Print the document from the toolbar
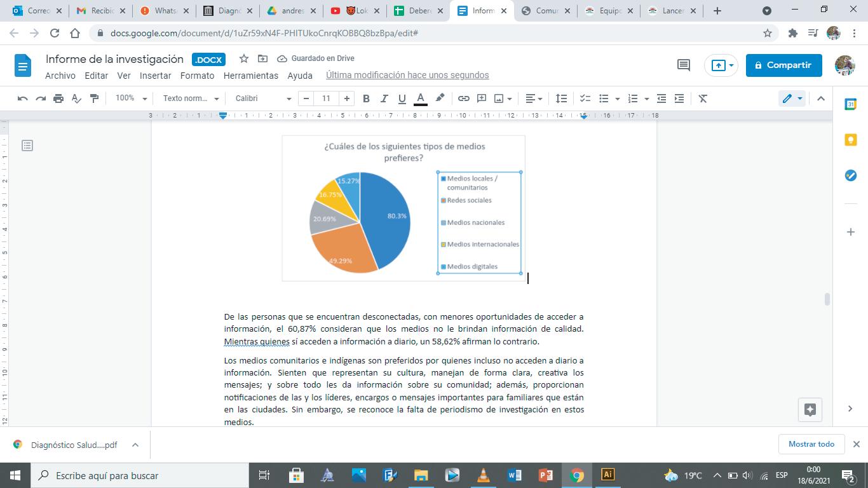This screenshot has width=868, height=488. [58, 98]
